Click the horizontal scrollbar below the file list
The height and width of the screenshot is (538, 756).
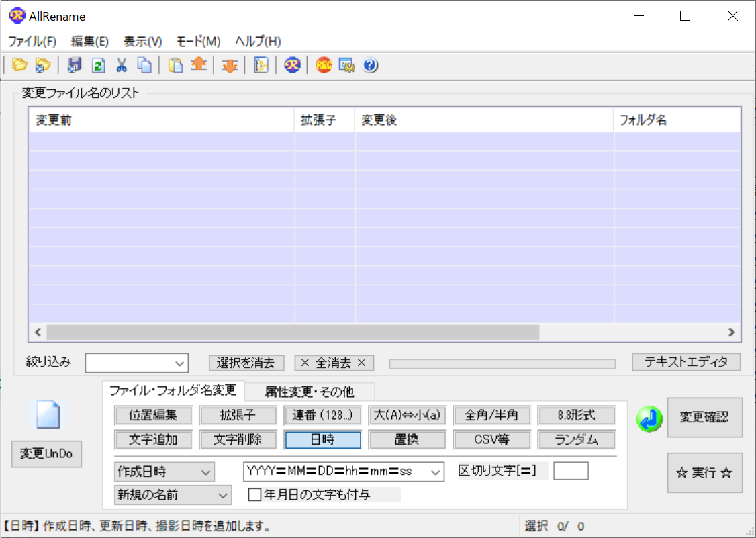[x=289, y=332]
